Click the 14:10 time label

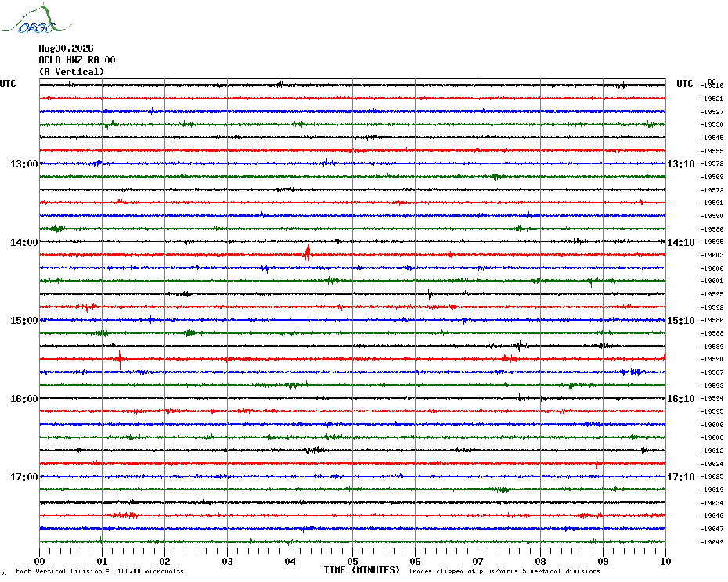681,242
